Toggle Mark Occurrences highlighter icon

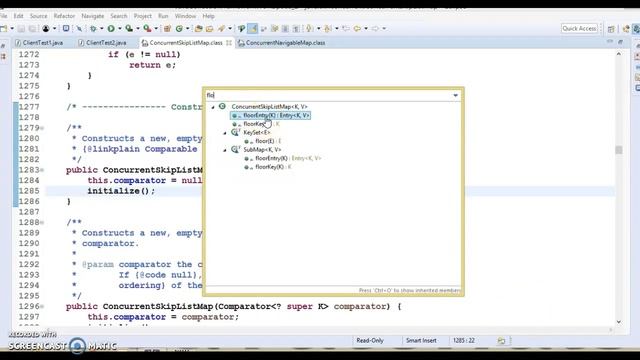click(253, 29)
